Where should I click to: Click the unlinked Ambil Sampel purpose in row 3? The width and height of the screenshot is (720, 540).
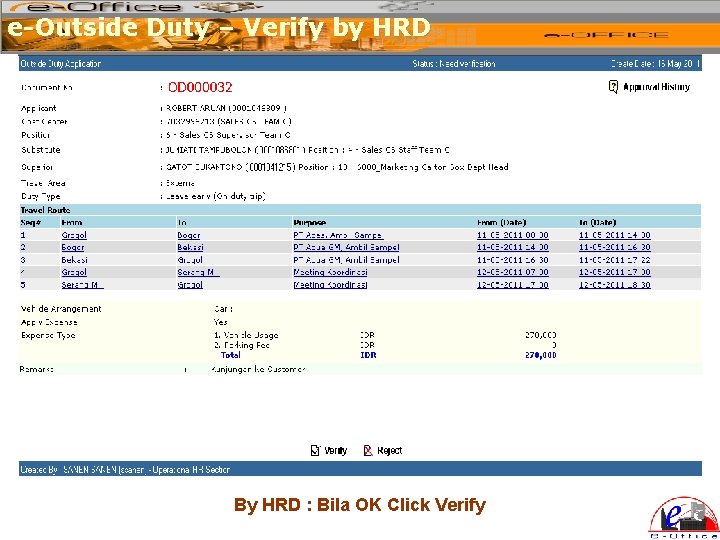coord(346,260)
